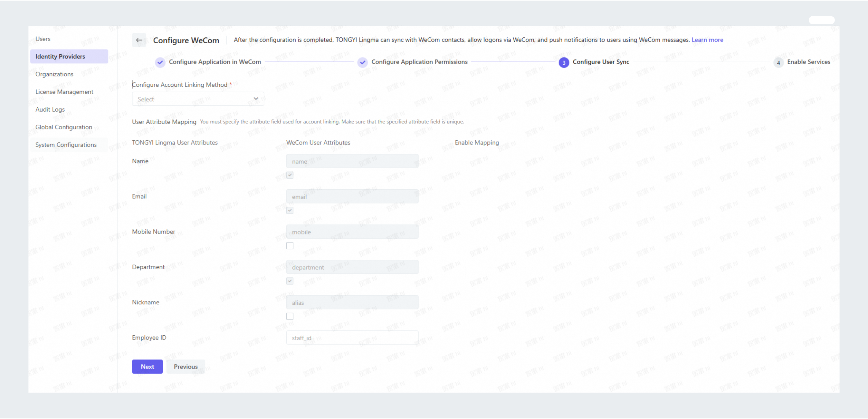Click the Configure Account Linking Method label
This screenshot has width=868, height=419.
pyautogui.click(x=180, y=85)
